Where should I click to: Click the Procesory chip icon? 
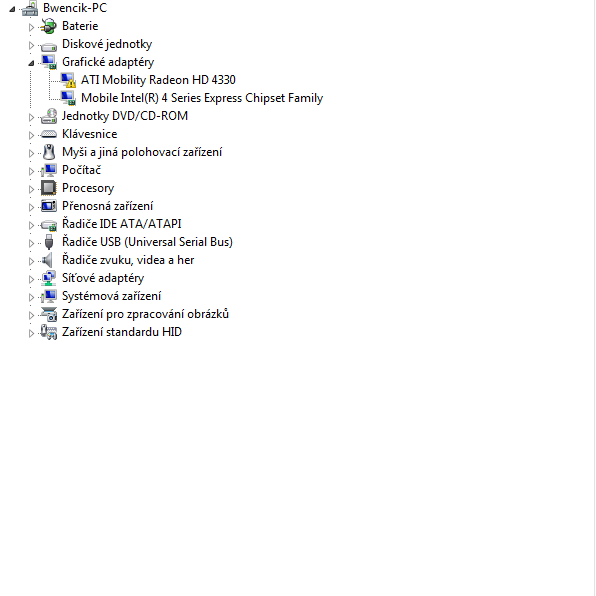(49, 188)
